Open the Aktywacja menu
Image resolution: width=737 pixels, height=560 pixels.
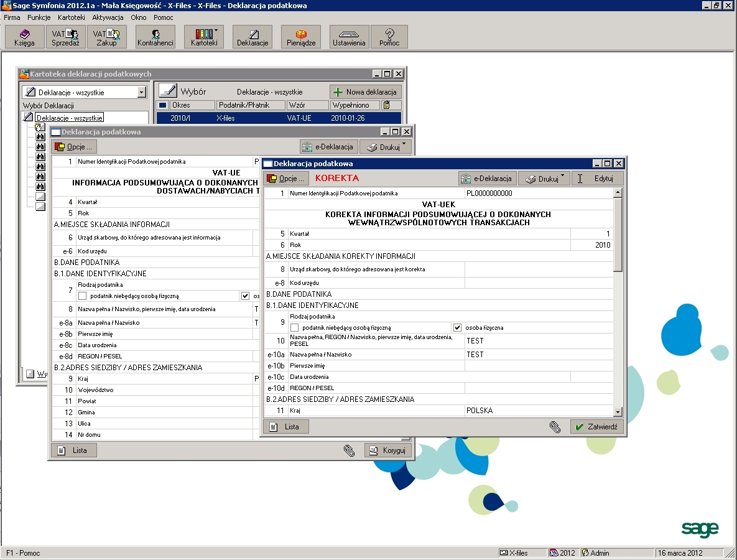[108, 17]
